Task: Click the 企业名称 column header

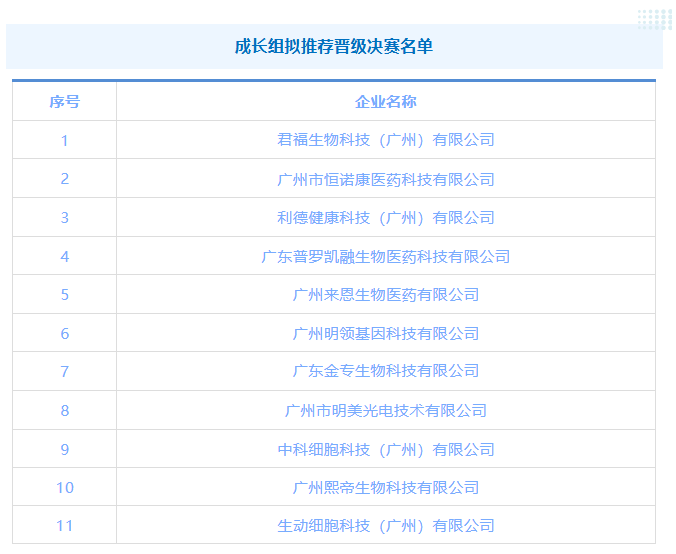Action: coord(385,102)
